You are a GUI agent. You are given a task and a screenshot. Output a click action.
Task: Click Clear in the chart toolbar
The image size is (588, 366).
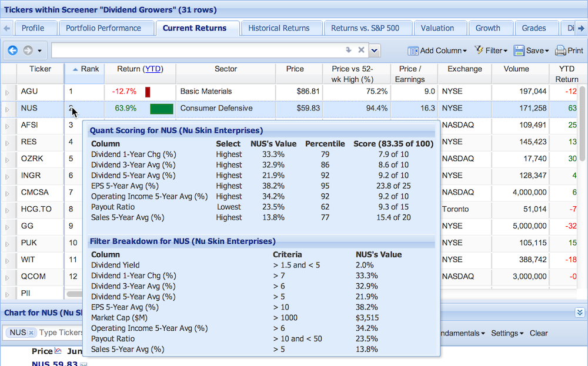539,333
